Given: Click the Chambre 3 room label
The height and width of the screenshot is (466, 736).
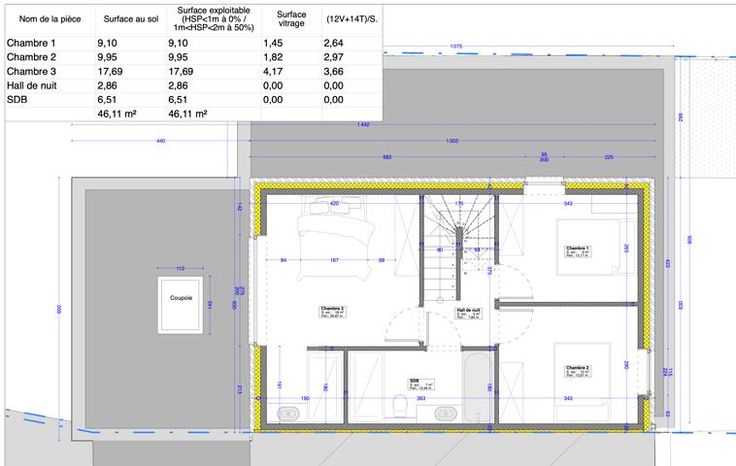Looking at the screenshot, I should point(332,311).
